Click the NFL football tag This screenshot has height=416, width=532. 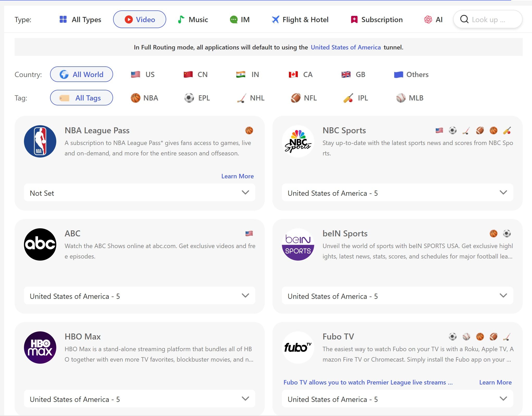(x=304, y=98)
